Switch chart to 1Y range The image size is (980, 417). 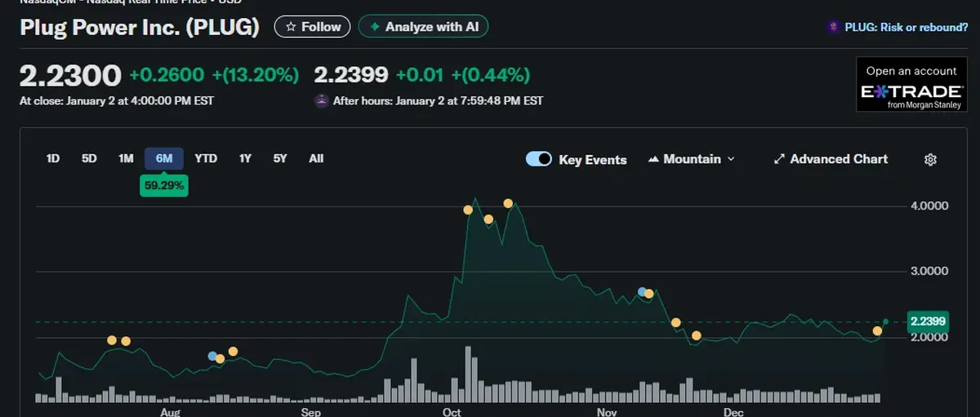[245, 158]
